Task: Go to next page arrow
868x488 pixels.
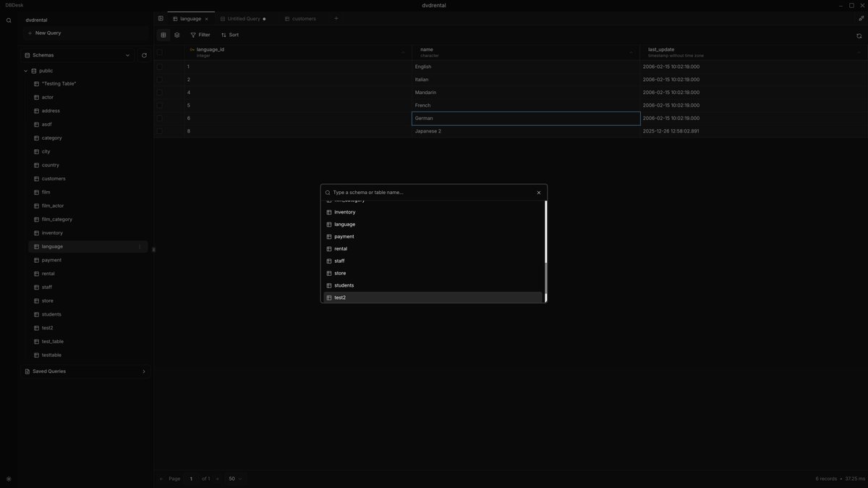Action: (217, 479)
